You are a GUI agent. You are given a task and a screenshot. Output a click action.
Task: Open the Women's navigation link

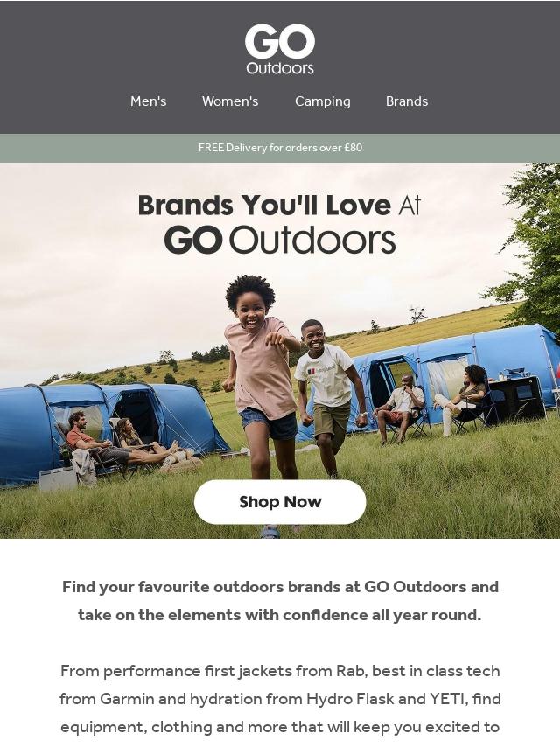point(230,101)
